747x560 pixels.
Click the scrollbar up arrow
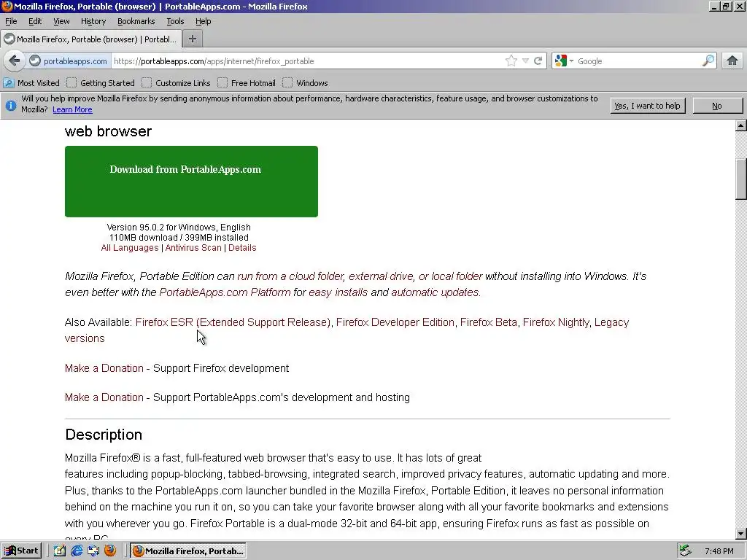tap(741, 125)
